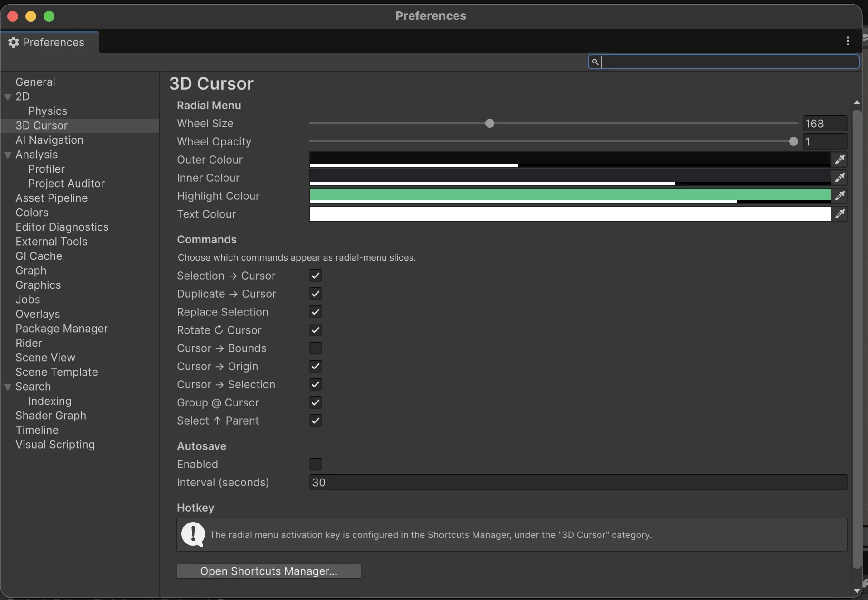Open the Outer Colour swatch
This screenshot has height=600, width=868.
(570, 160)
